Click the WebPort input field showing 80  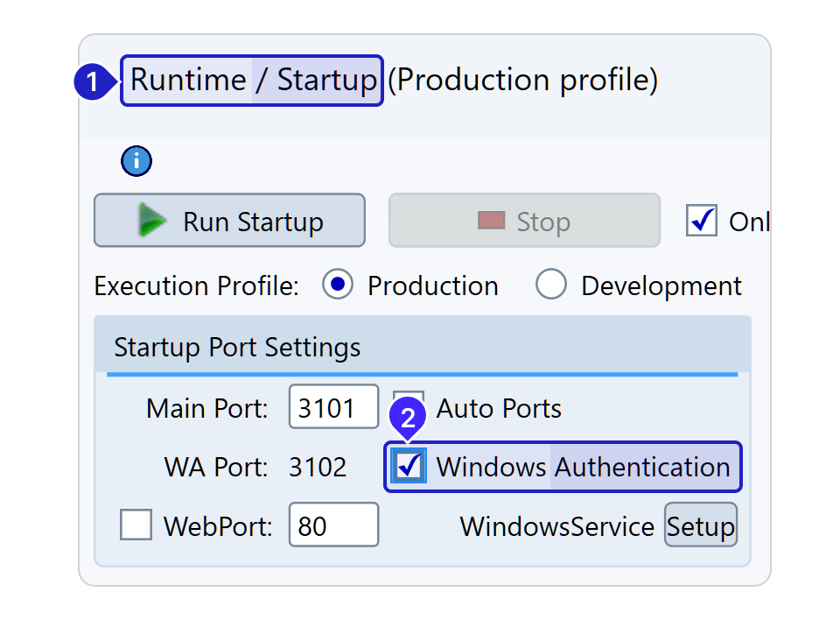[333, 525]
